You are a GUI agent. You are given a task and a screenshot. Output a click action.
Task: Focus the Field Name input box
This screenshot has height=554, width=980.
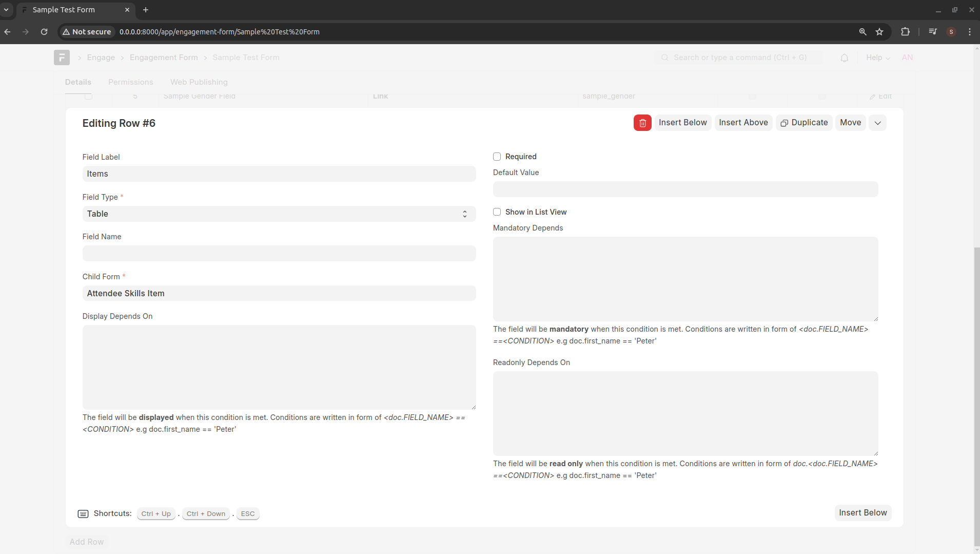(x=279, y=254)
